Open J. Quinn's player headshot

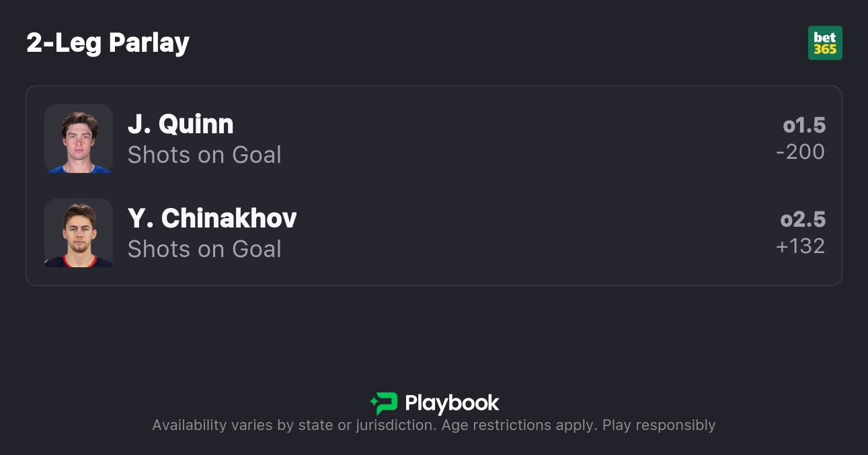(x=79, y=139)
